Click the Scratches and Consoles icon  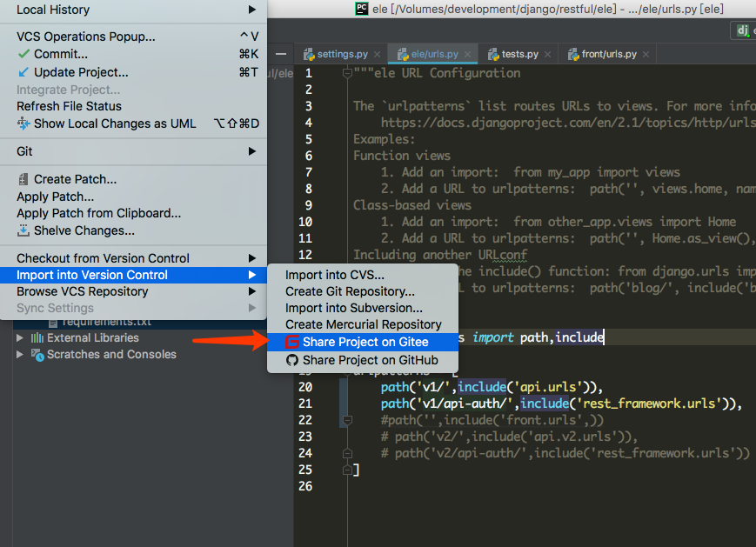[37, 355]
